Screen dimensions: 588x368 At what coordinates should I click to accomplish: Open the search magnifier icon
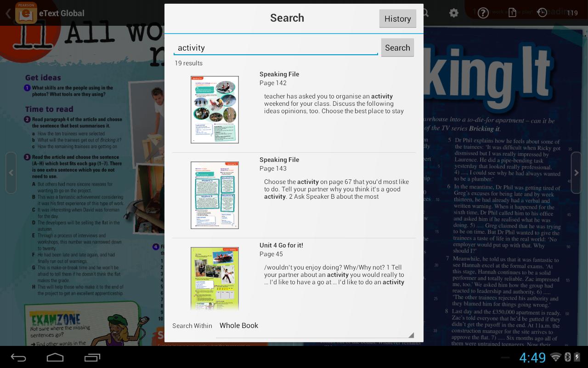tap(425, 13)
